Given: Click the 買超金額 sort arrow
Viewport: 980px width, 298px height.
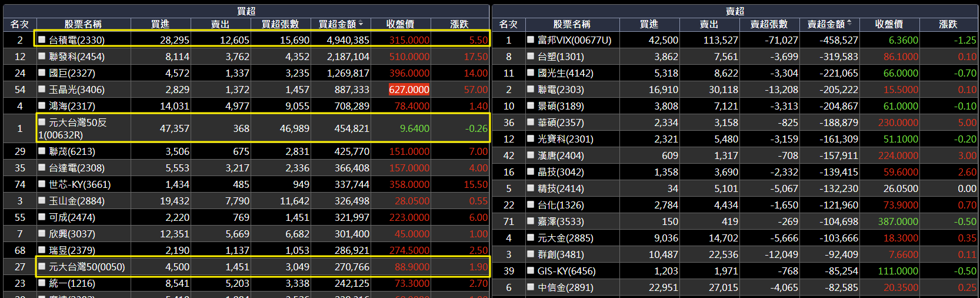Looking at the screenshot, I should tap(361, 24).
